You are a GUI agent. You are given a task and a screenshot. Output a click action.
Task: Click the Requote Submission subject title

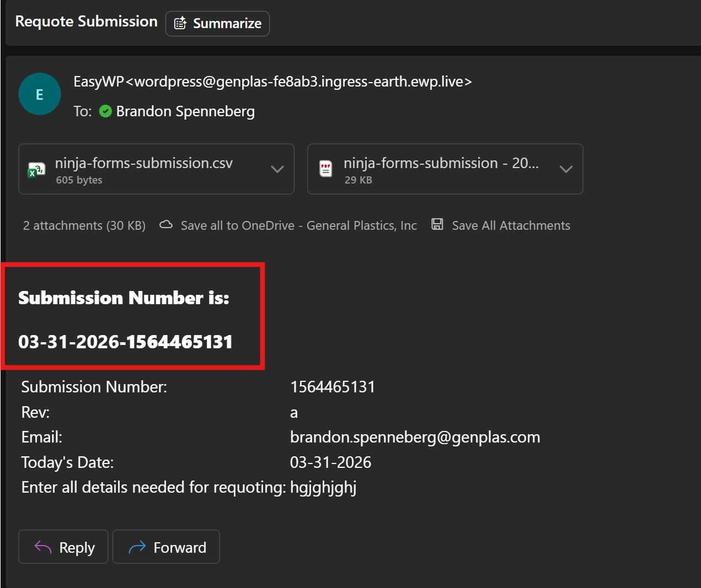(x=86, y=21)
